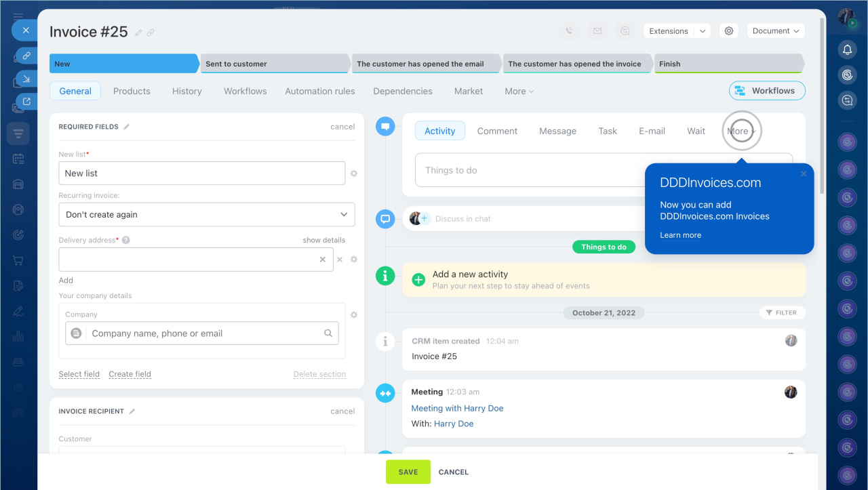Set stage to Sent to customer
Viewport: 868px width, 490px height.
pyautogui.click(x=275, y=64)
